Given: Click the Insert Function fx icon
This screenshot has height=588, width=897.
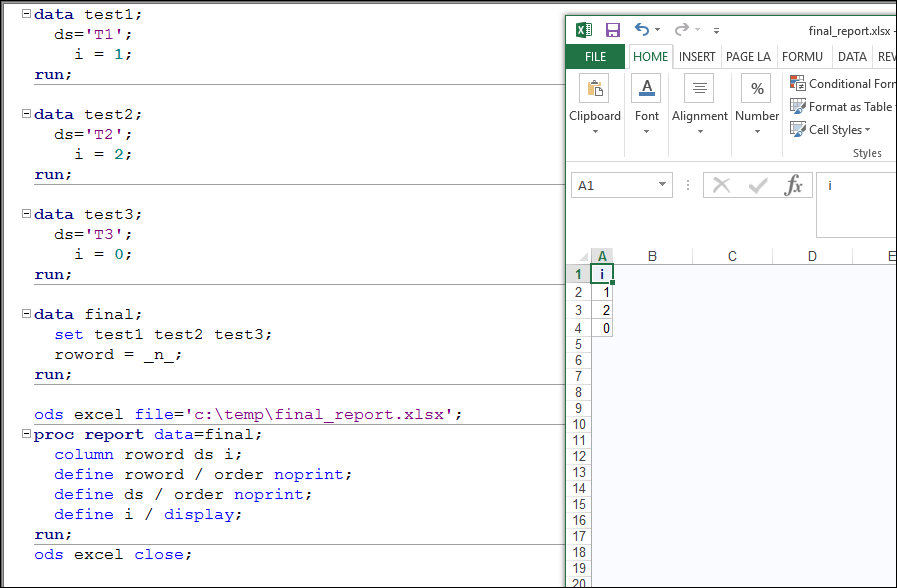Looking at the screenshot, I should tap(794, 185).
